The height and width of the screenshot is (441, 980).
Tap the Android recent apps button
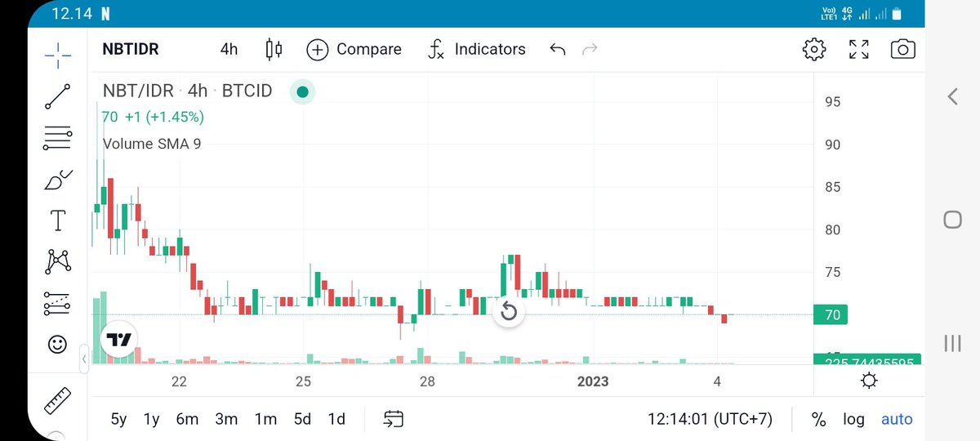pyautogui.click(x=952, y=342)
